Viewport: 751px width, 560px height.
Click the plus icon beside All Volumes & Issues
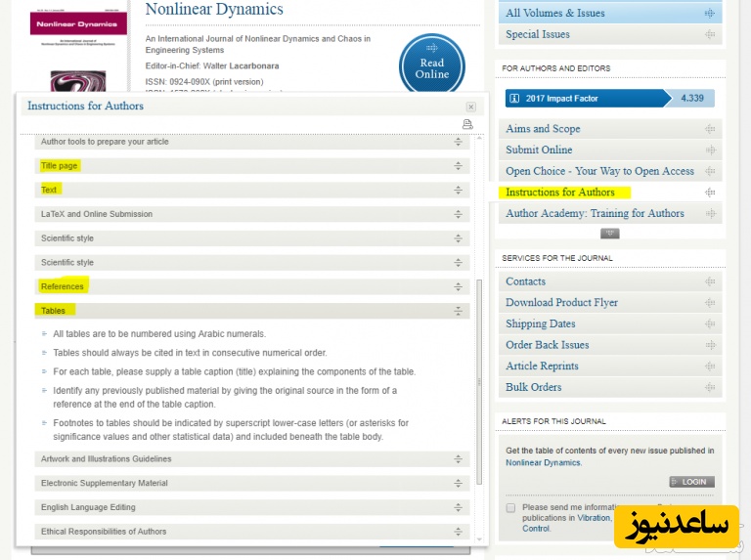(x=709, y=13)
